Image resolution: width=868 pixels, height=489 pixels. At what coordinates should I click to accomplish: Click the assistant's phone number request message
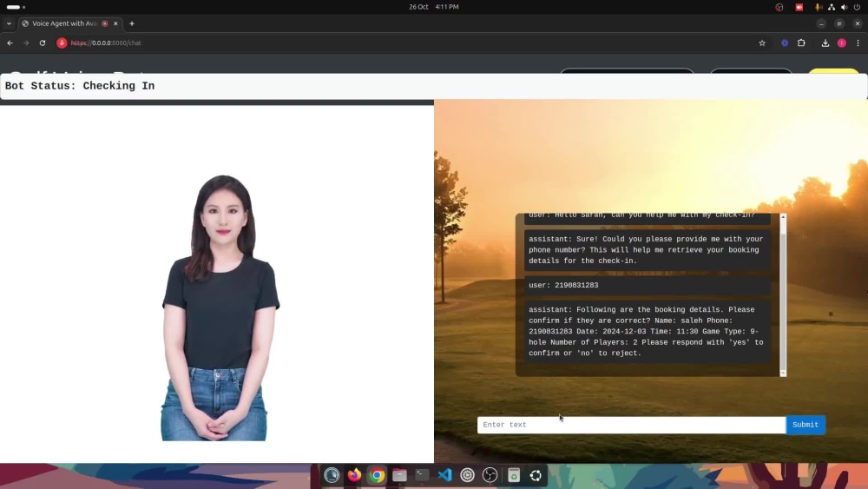648,250
